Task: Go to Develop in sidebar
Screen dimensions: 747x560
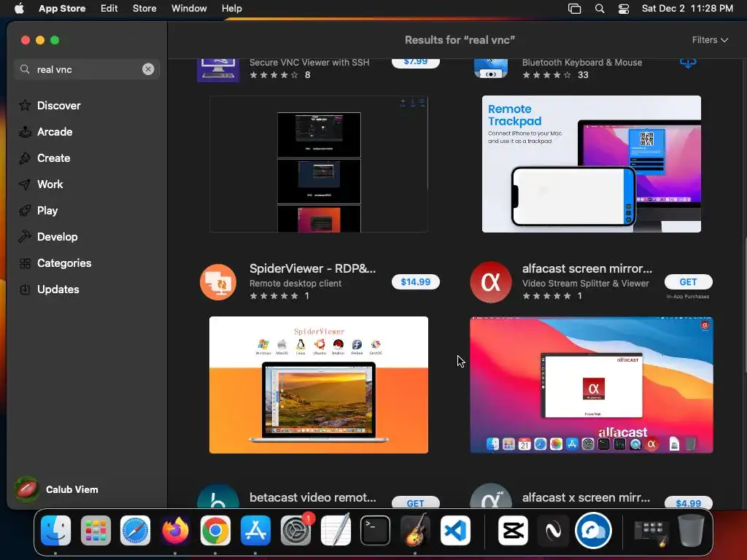Action: pos(57,236)
